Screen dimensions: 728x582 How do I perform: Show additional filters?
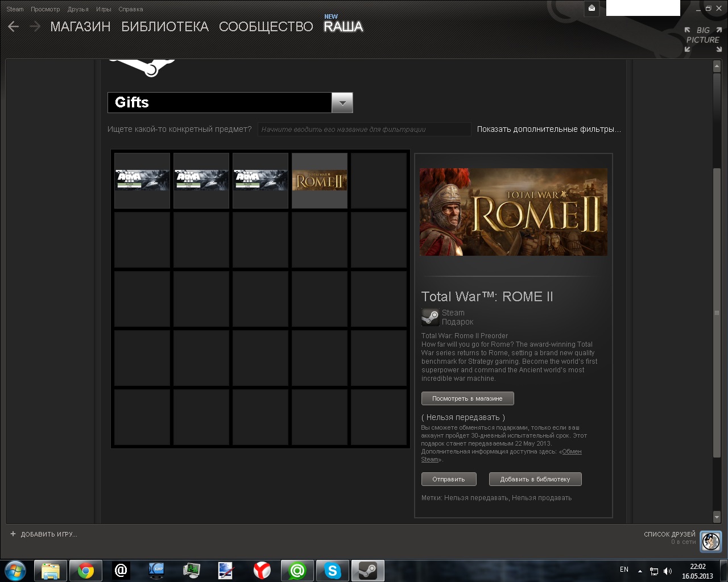pos(549,129)
